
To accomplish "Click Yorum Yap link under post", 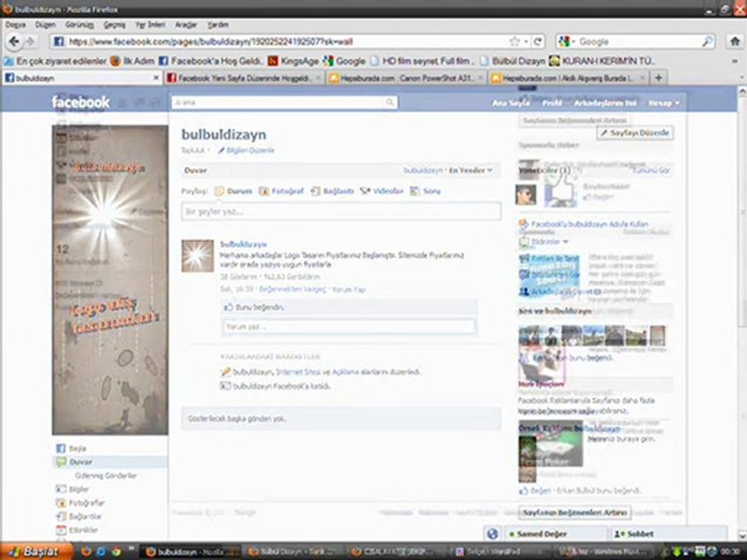I will pos(349,289).
